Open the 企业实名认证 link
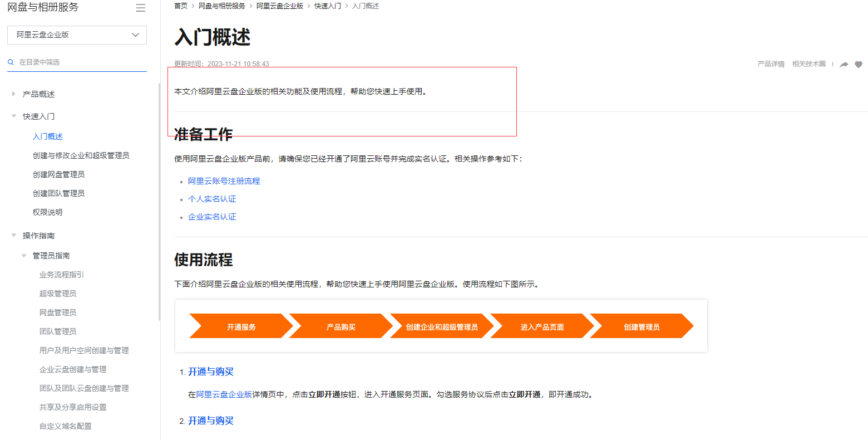 point(212,217)
